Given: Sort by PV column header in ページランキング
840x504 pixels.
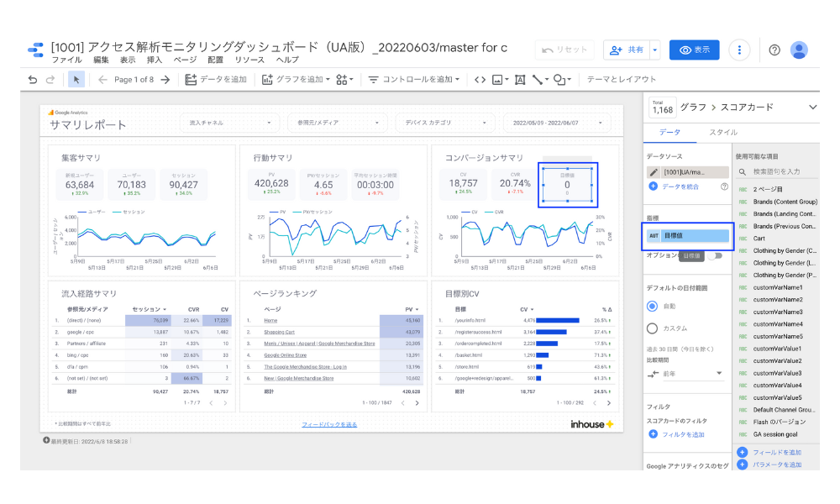Looking at the screenshot, I should [412, 310].
